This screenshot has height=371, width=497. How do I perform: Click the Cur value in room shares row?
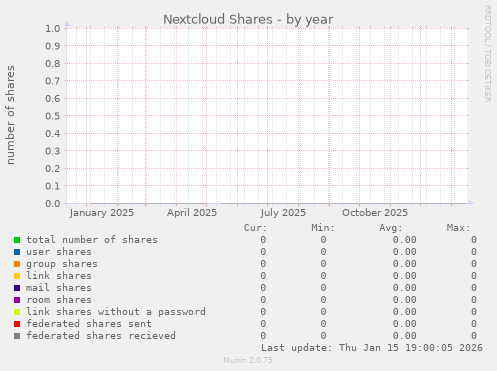(x=263, y=300)
